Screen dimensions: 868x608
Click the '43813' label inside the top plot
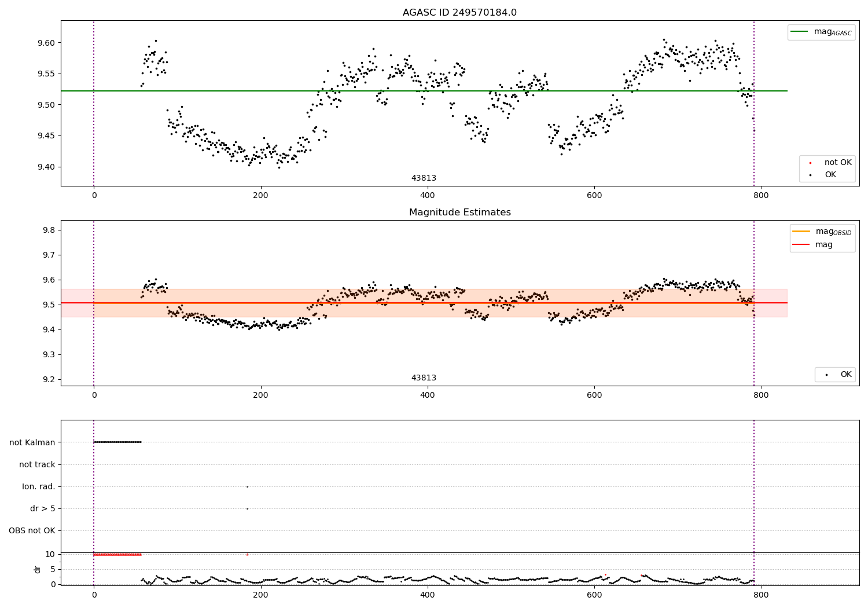tap(424, 178)
